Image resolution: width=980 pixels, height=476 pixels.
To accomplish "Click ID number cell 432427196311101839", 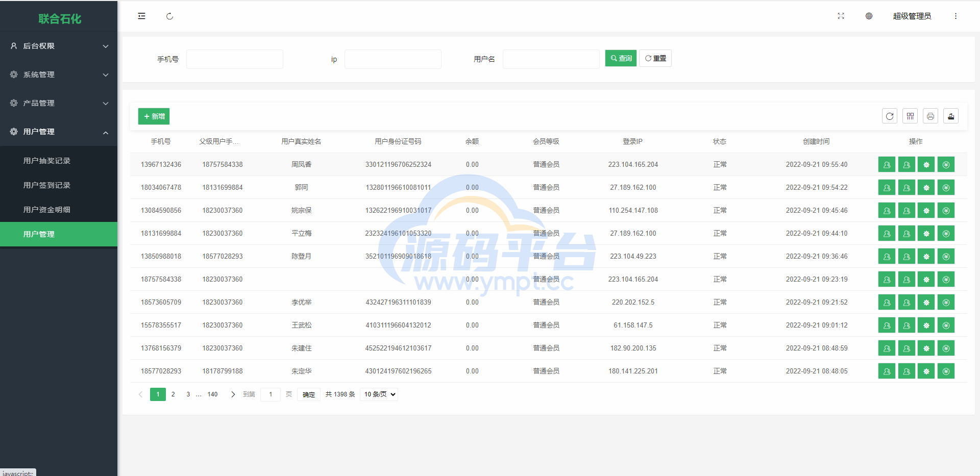I will (398, 302).
